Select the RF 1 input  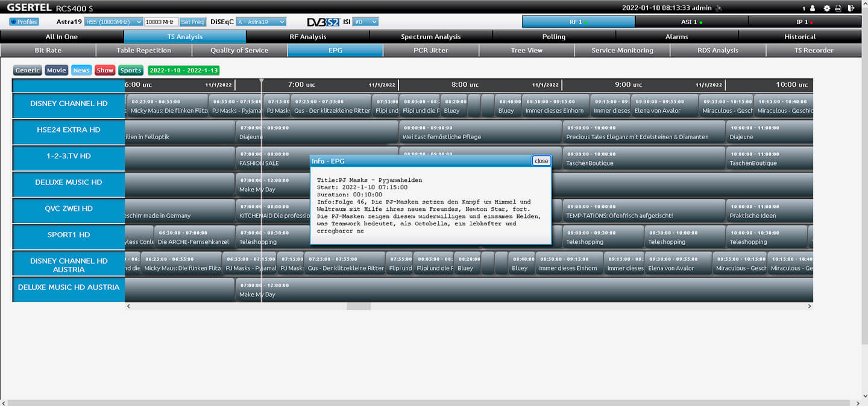point(578,22)
